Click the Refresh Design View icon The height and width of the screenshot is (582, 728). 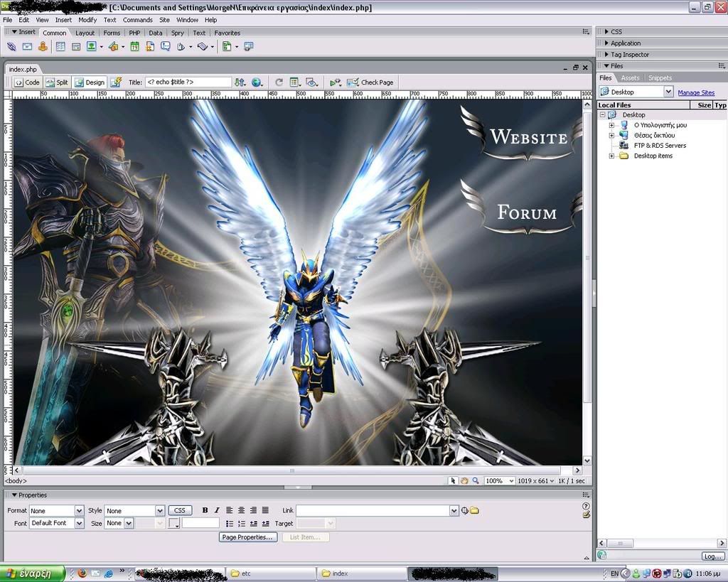pyautogui.click(x=279, y=82)
